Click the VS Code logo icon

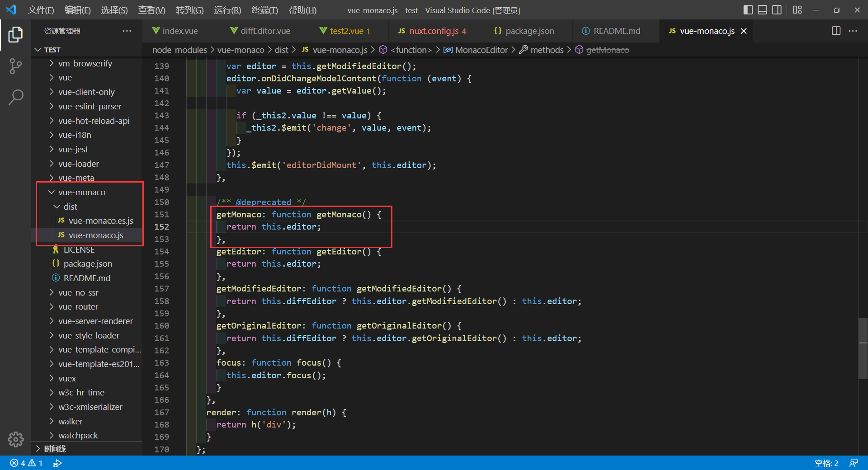[x=11, y=10]
